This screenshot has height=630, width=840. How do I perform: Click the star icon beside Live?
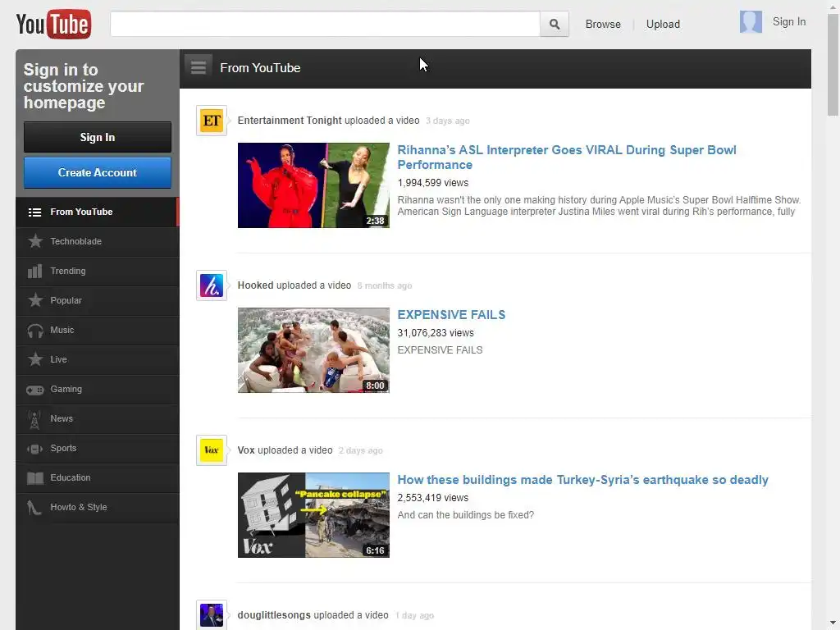(35, 359)
